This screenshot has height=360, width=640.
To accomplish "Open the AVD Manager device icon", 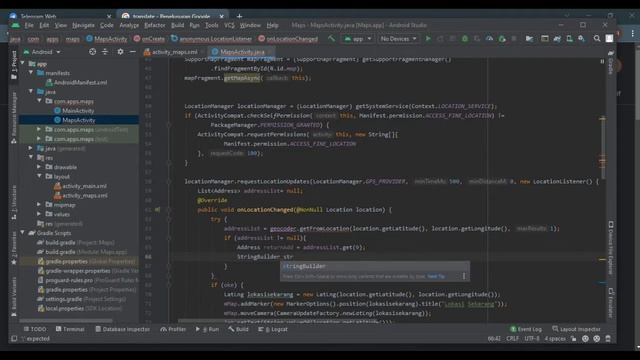I will pos(569,39).
